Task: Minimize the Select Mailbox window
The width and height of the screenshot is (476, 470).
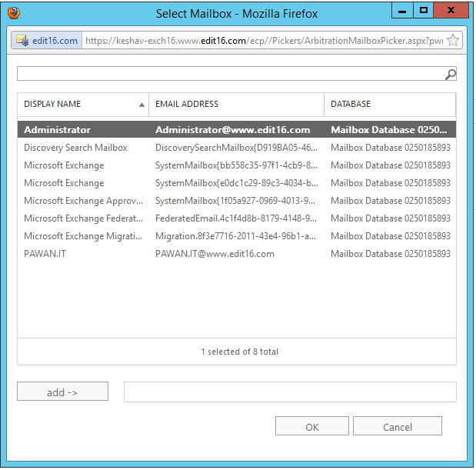Action: (402, 11)
